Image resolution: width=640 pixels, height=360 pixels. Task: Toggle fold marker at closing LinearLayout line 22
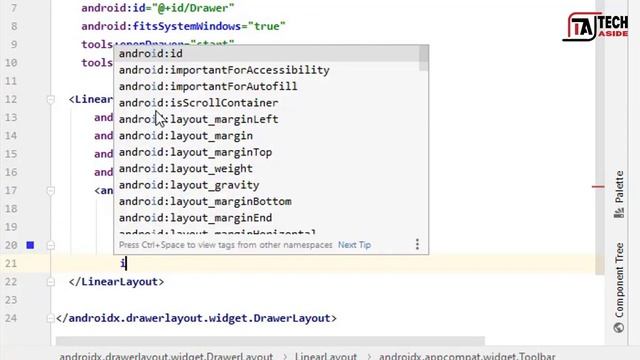[51, 282]
